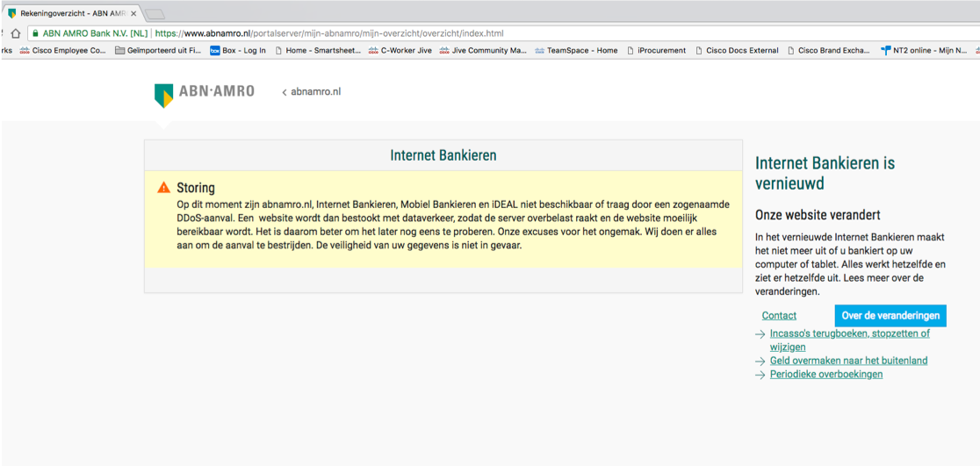This screenshot has height=466, width=980.
Task: Click the Internet Bankieren is vernieuwd heading
Action: 825,173
